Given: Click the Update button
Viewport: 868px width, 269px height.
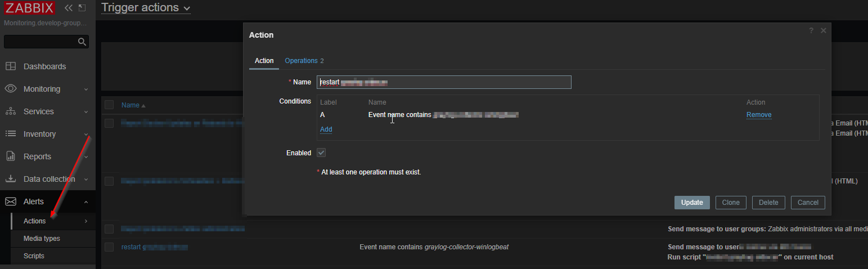Looking at the screenshot, I should [692, 203].
